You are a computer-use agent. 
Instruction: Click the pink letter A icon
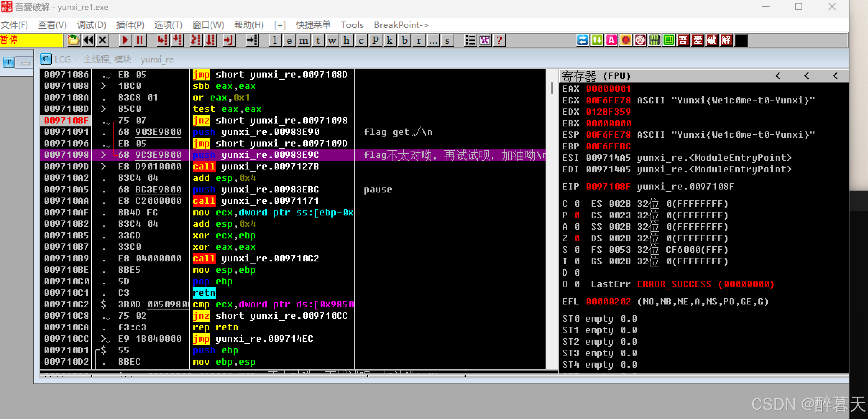pos(611,40)
